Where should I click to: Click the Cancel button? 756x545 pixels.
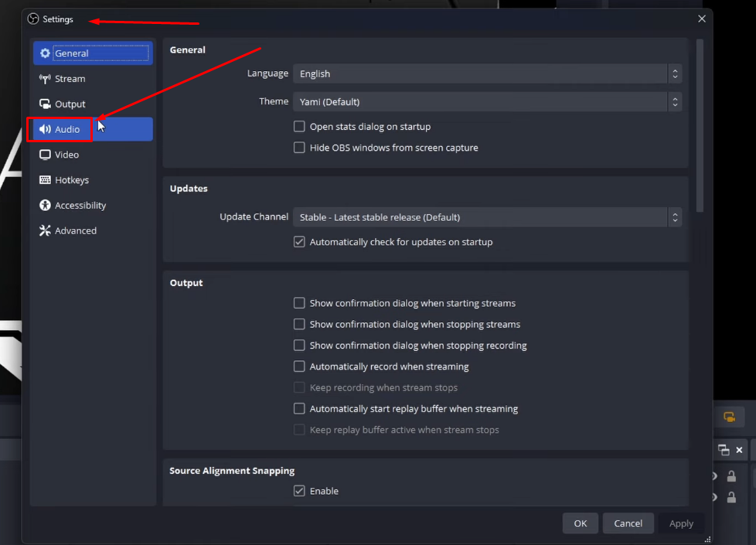[x=628, y=523]
